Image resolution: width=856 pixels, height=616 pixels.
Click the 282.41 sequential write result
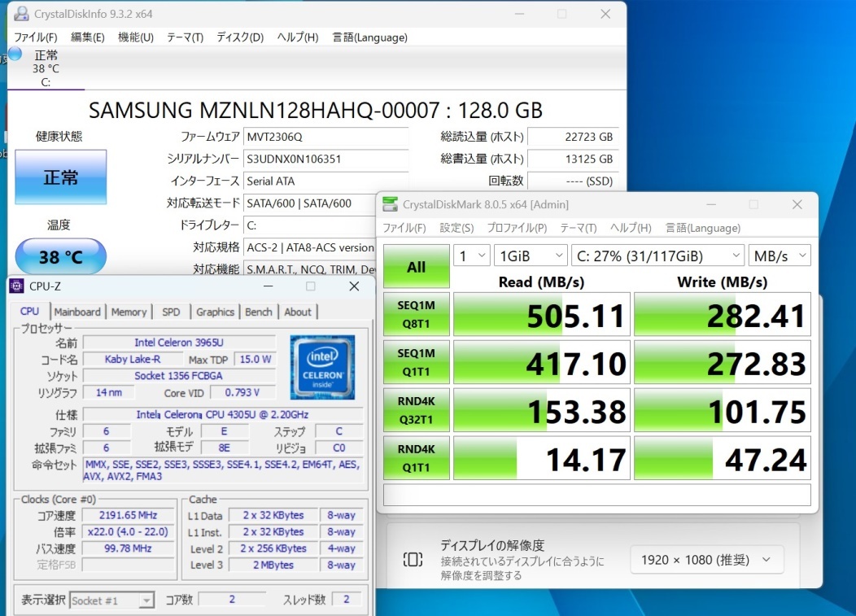click(x=723, y=315)
